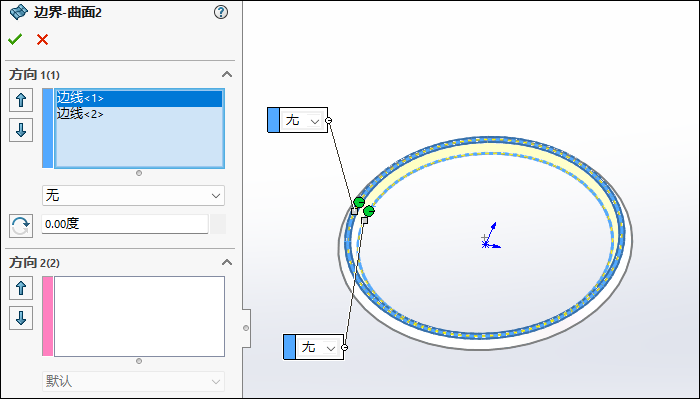This screenshot has width=700, height=399.
Task: Move curve up in 方向 1 list
Action: pyautogui.click(x=21, y=100)
